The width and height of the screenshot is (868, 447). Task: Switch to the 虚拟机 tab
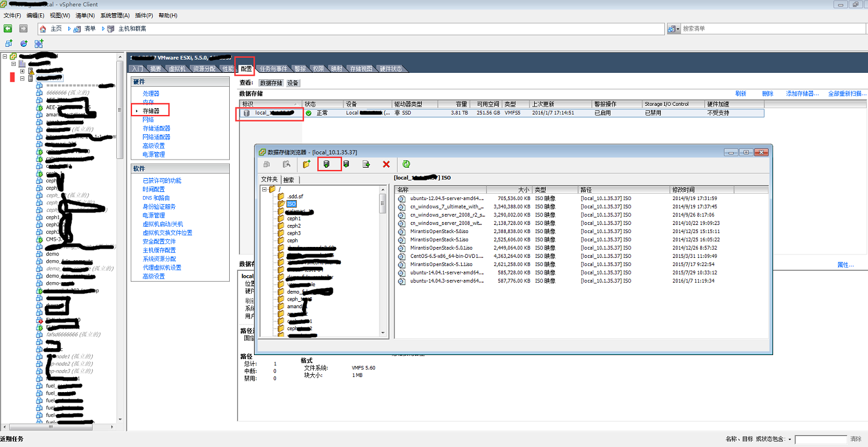click(177, 69)
